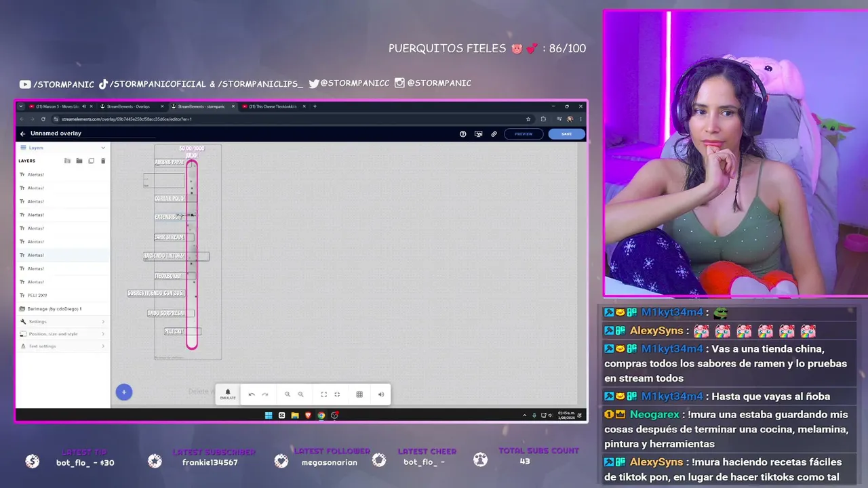The height and width of the screenshot is (488, 868).
Task: Select the $0.00/1000 JULIO! text on canvas
Action: [x=191, y=152]
